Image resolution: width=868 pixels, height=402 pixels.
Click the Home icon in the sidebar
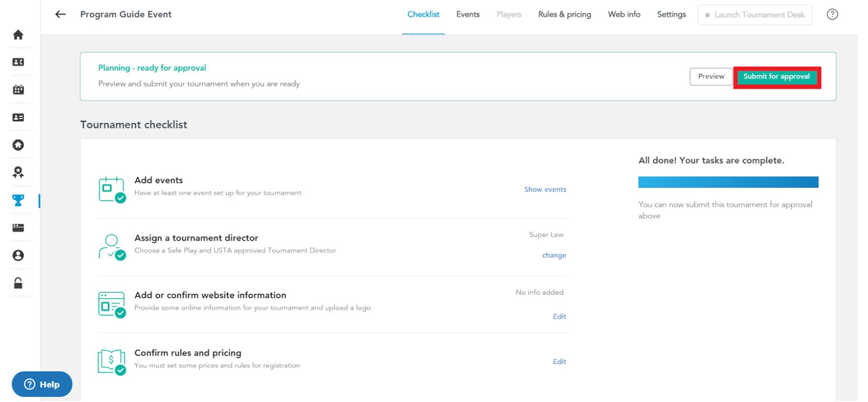coord(18,35)
